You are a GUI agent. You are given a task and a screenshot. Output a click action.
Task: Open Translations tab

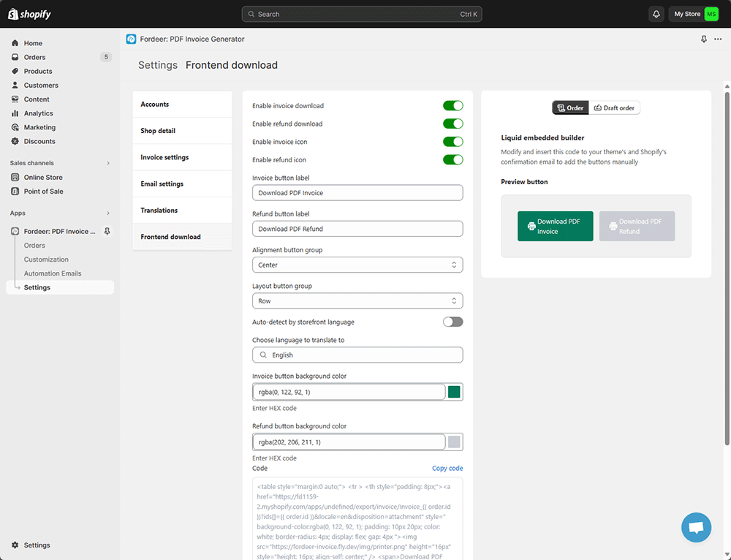[x=182, y=211]
